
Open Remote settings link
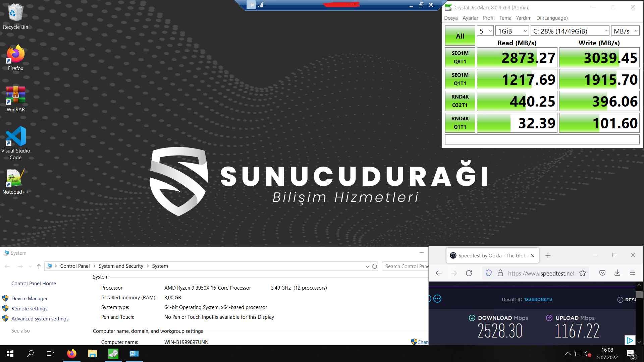click(x=30, y=309)
